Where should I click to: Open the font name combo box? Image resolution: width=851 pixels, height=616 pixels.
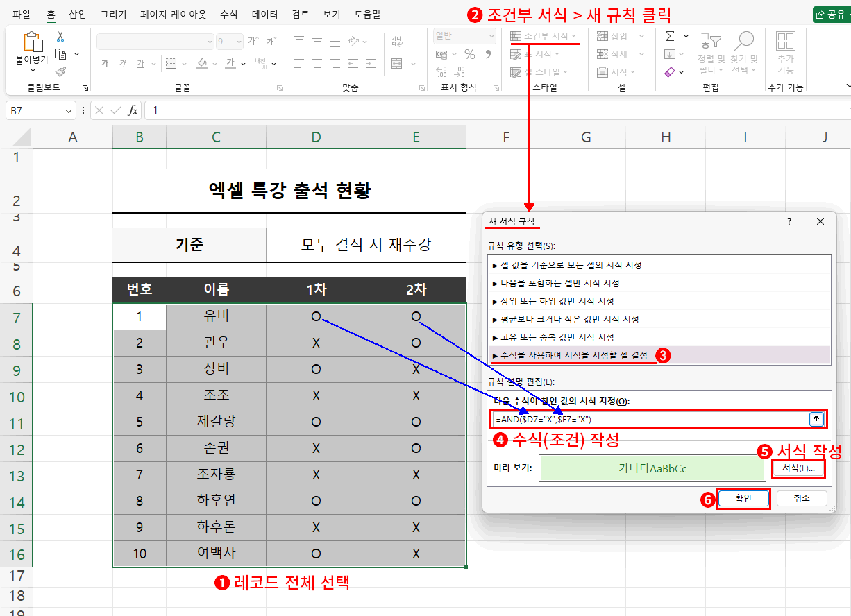pyautogui.click(x=155, y=42)
